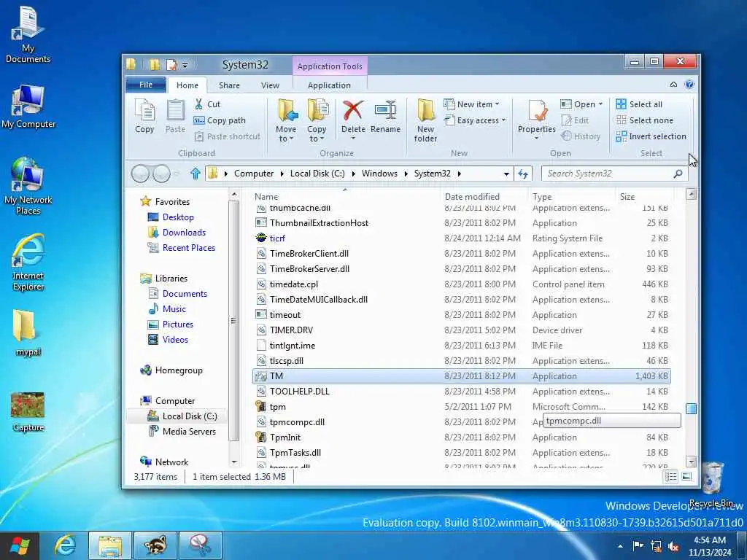Click the History button in ribbon
This screenshot has height=560, width=747.
[x=580, y=136]
